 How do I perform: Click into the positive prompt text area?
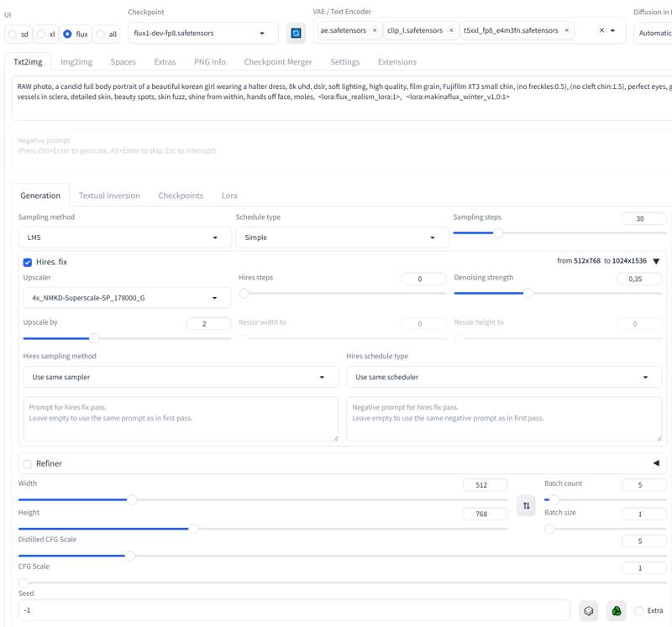(x=342, y=99)
